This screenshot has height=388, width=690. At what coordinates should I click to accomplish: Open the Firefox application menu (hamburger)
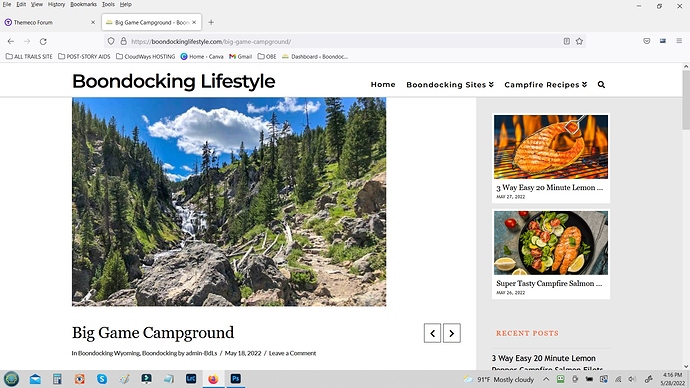click(x=679, y=41)
